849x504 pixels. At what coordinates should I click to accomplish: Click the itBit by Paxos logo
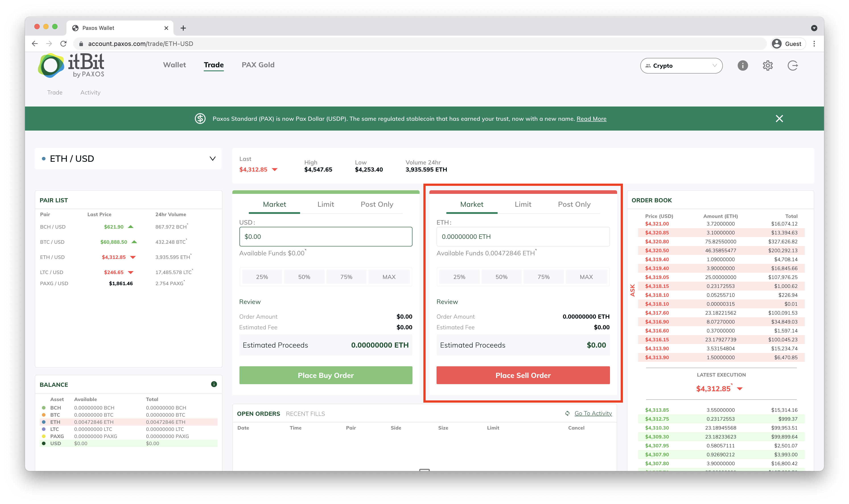pyautogui.click(x=71, y=65)
